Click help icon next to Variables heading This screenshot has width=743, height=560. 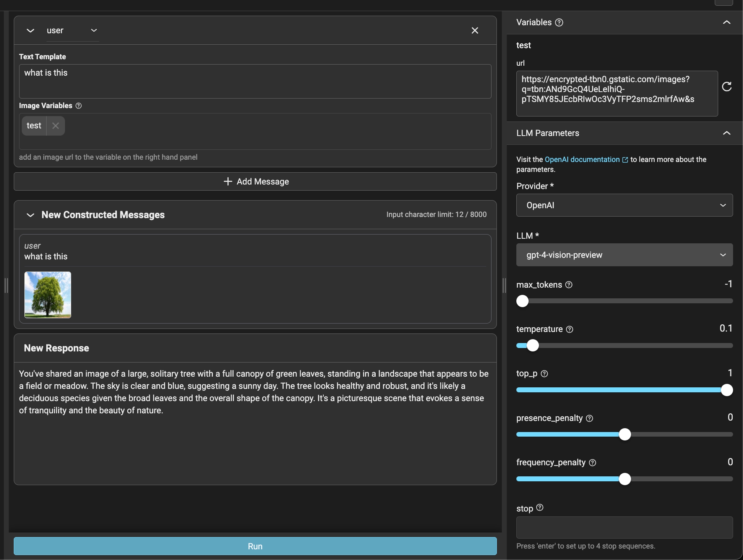(559, 23)
